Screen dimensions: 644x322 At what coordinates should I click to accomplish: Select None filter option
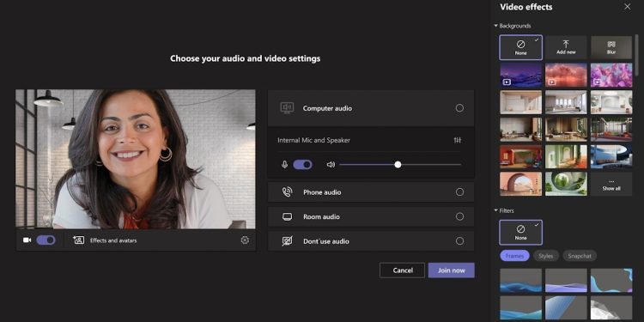click(521, 233)
